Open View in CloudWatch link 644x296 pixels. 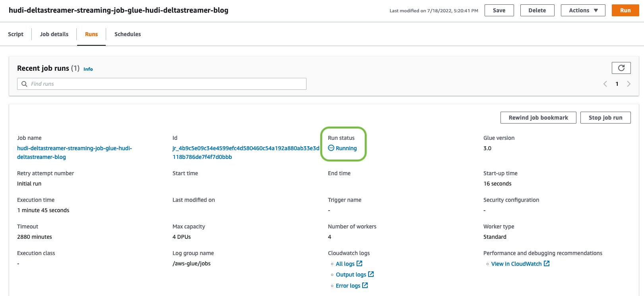point(516,264)
